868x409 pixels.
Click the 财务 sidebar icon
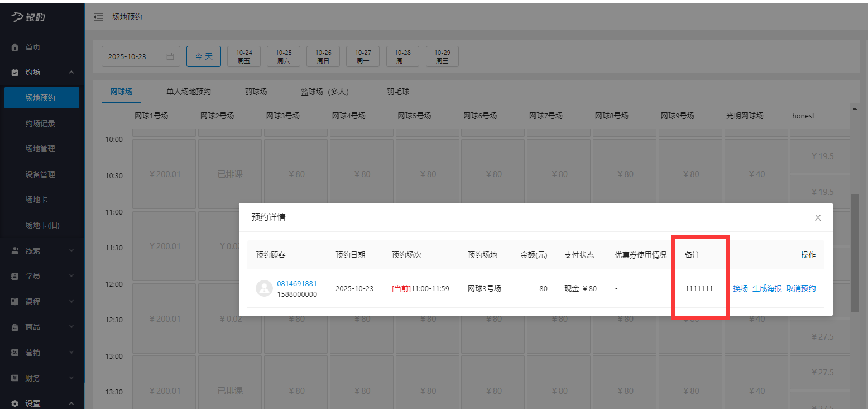[13, 378]
